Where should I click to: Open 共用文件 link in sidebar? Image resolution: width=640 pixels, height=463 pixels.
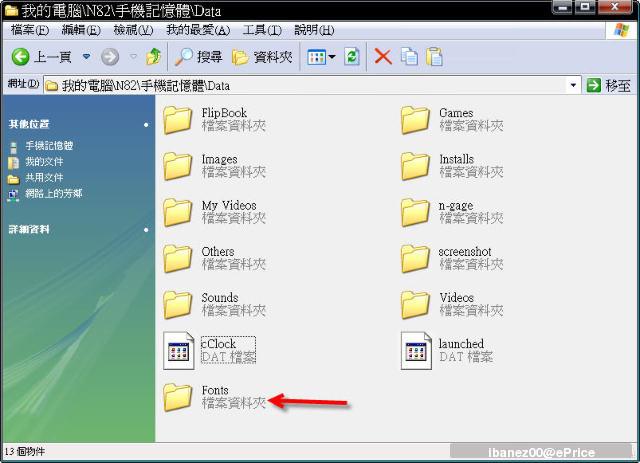(44, 178)
